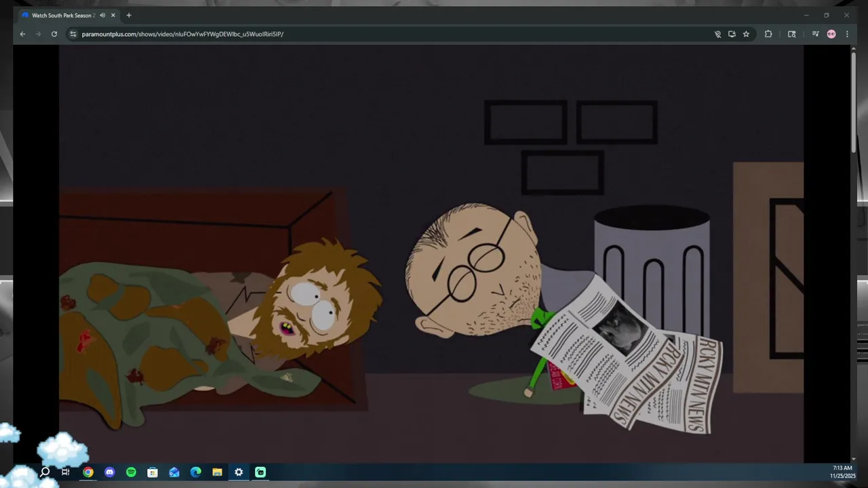Click the 7:13 AM clock and date
Image resolution: width=868 pixels, height=488 pixels.
click(843, 472)
